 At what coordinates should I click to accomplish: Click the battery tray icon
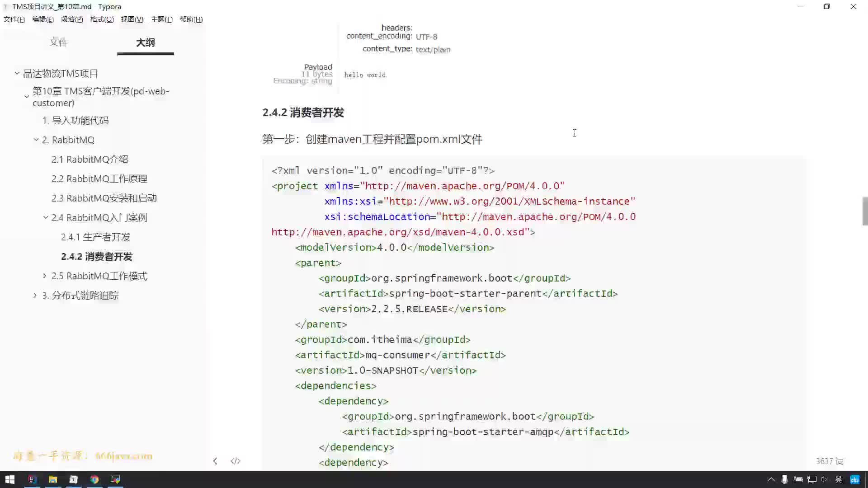798,479
